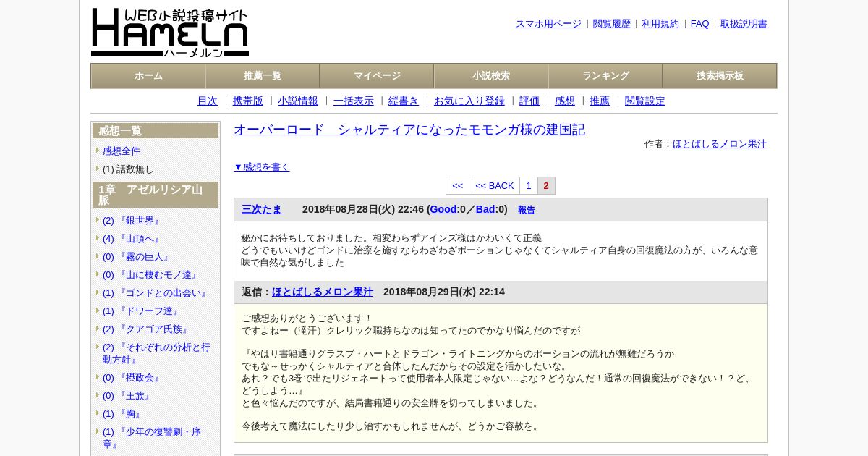Go to the ホーム nav tab
Image resolution: width=868 pixels, height=456 pixels.
coord(148,76)
